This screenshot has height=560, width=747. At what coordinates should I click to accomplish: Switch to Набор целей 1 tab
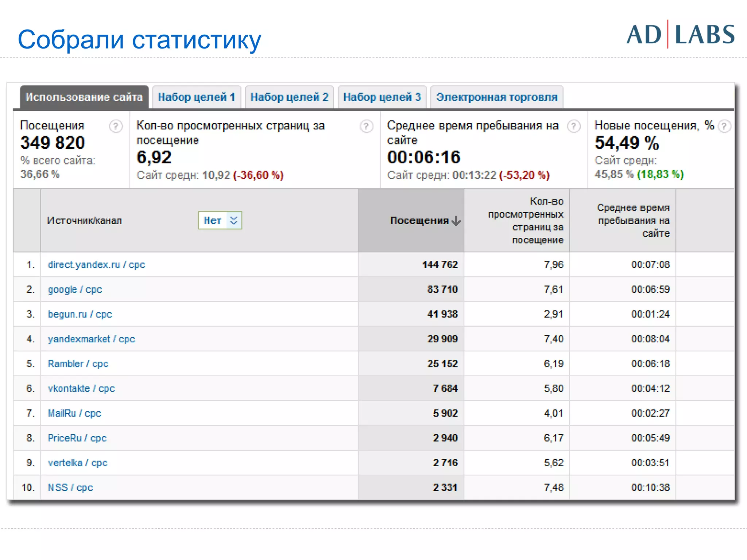(x=196, y=97)
